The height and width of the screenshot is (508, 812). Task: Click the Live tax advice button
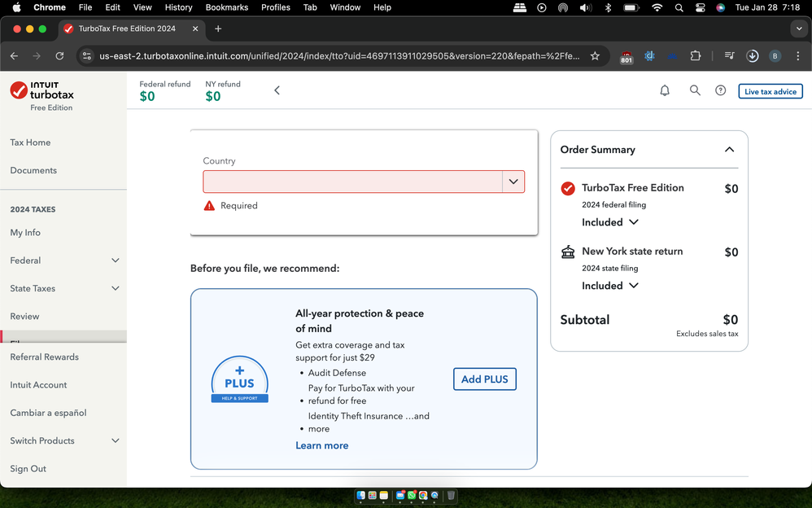coord(771,92)
